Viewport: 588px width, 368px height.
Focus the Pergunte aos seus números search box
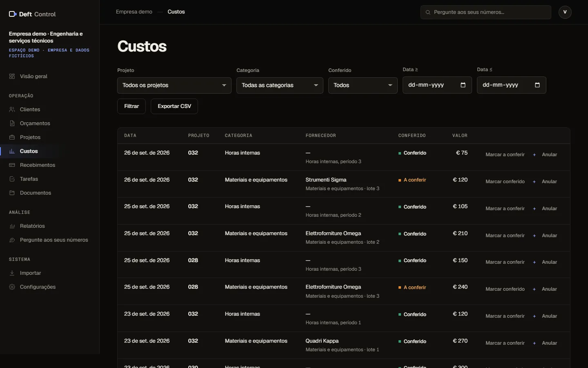point(486,12)
